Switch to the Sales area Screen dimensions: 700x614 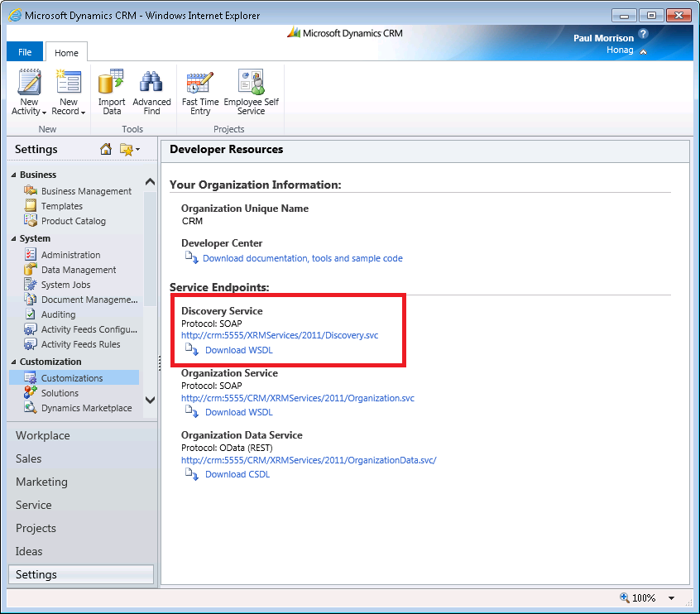[29, 458]
